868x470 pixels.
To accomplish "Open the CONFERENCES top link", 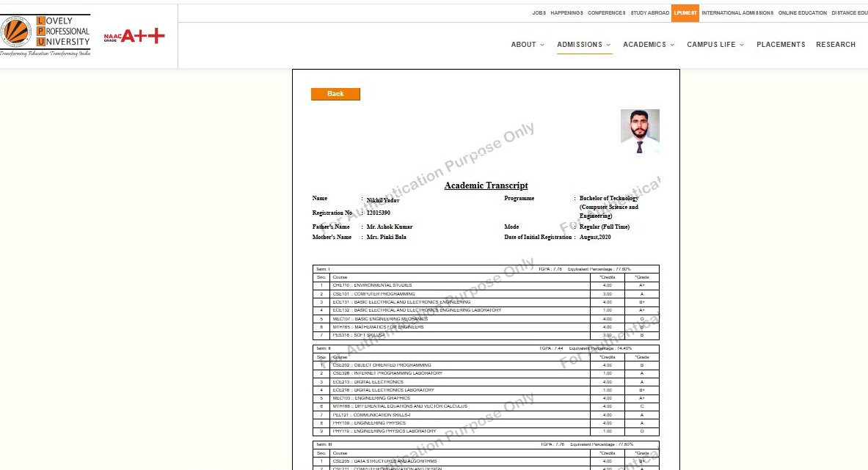I will [606, 12].
